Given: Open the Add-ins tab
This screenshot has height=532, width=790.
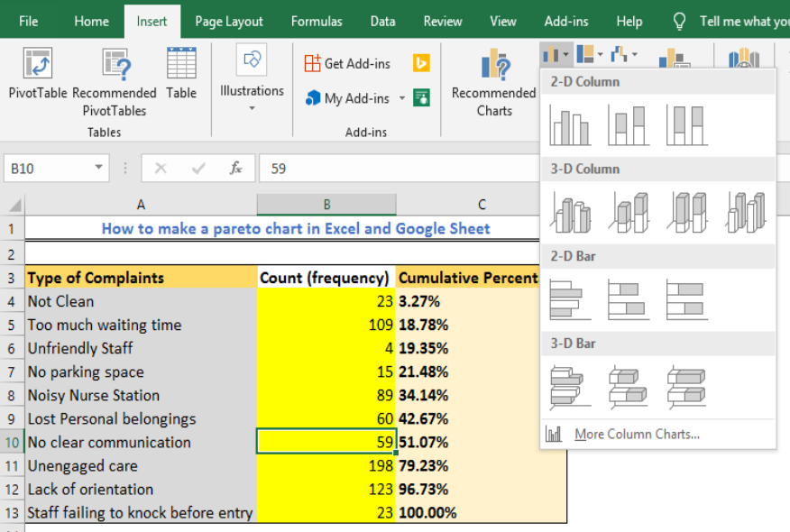Looking at the screenshot, I should pos(566,21).
